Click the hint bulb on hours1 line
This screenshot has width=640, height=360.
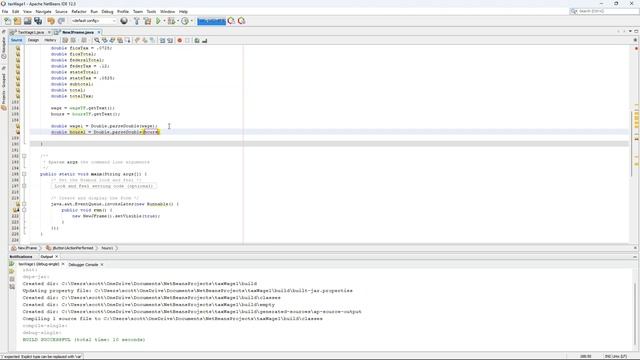point(18,132)
